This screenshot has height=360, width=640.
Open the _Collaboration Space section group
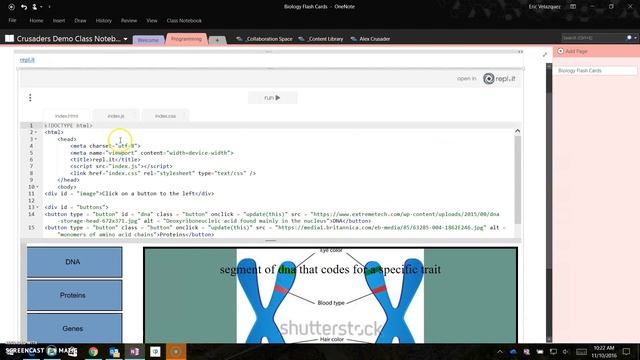point(269,39)
